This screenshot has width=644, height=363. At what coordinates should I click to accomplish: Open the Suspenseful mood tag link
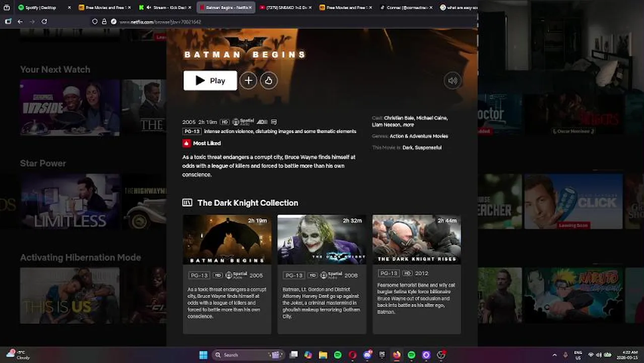(x=428, y=148)
